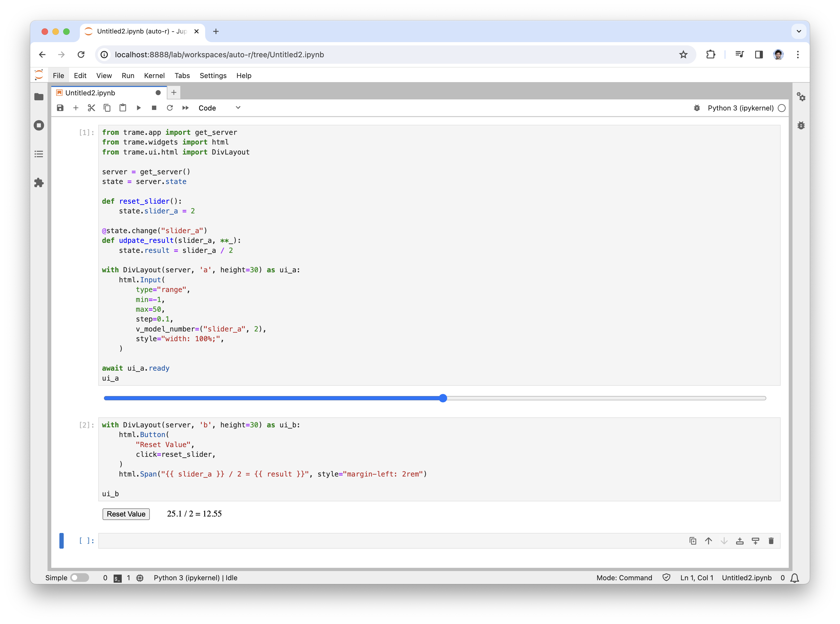The height and width of the screenshot is (624, 840).
Task: Open the Run menu
Action: coord(128,76)
